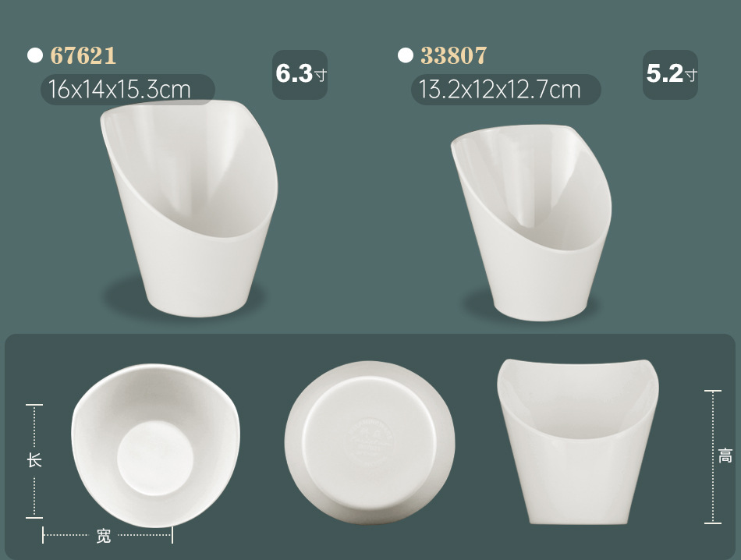Click the white dot beside 33807
The height and width of the screenshot is (560, 741).
pyautogui.click(x=406, y=55)
